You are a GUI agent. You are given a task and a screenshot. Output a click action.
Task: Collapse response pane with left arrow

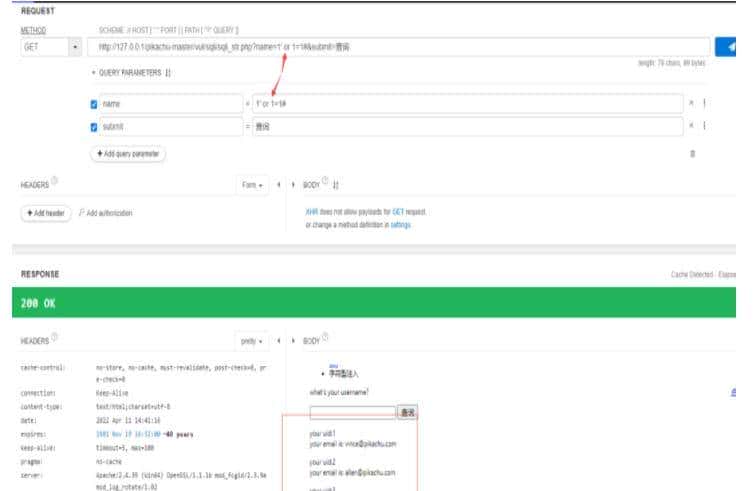click(x=279, y=341)
